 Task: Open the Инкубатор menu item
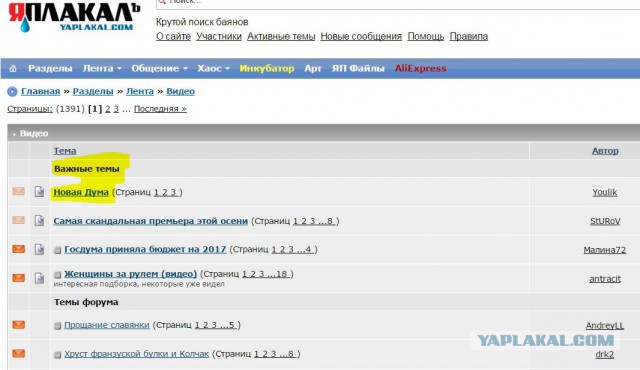click(267, 69)
